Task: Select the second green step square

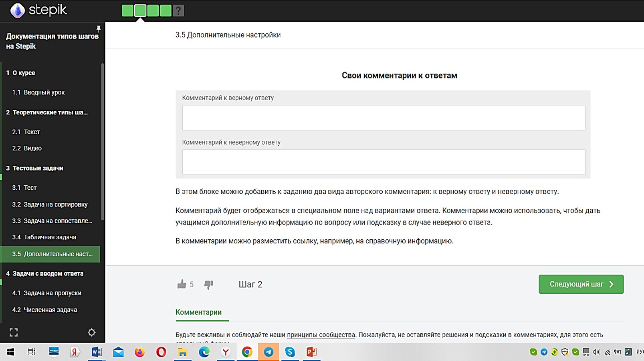Action: (x=140, y=10)
